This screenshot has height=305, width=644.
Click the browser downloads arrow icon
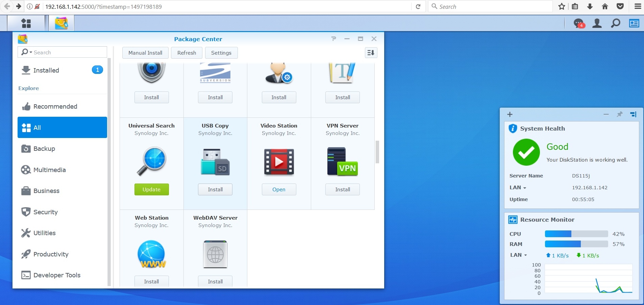590,6
